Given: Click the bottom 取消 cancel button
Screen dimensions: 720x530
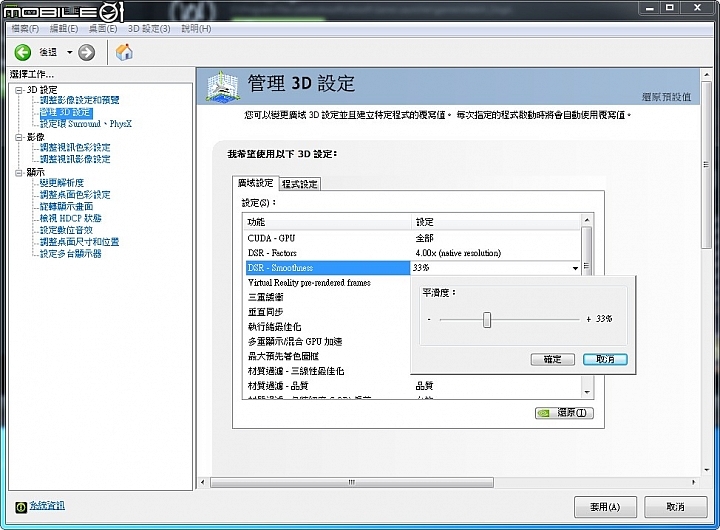Looking at the screenshot, I should pyautogui.click(x=675, y=507).
